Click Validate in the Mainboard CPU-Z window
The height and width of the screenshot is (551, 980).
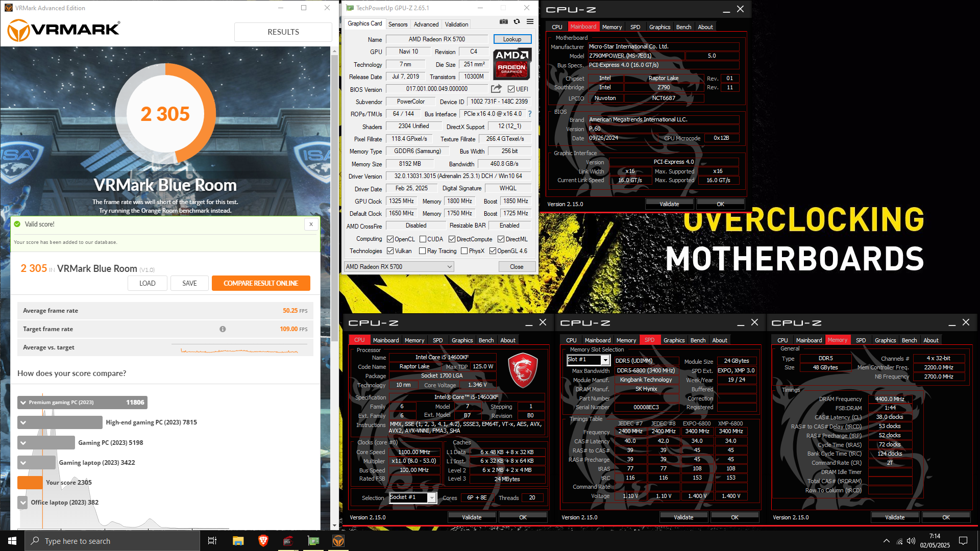click(x=669, y=204)
